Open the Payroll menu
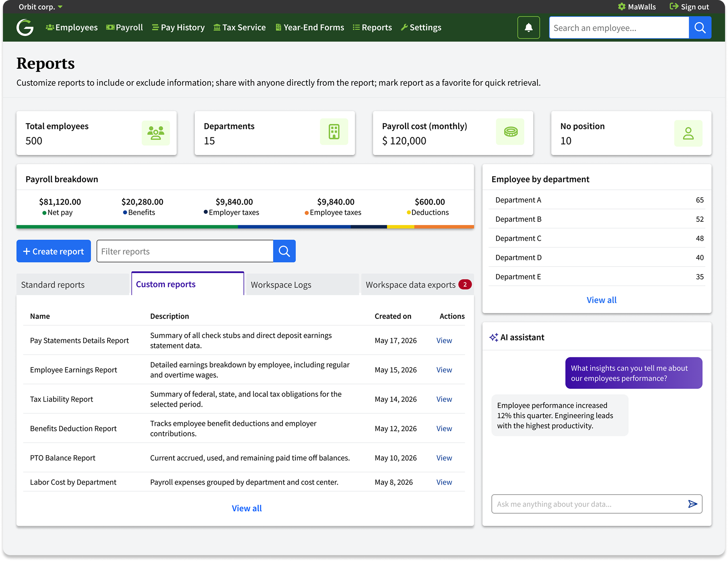Screen dimensions: 728x561 coord(124,28)
